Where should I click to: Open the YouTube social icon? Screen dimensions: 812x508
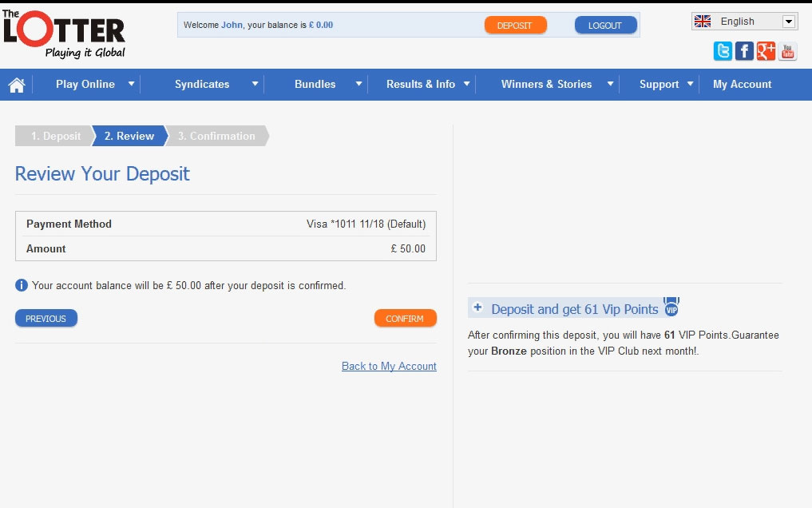pos(788,52)
